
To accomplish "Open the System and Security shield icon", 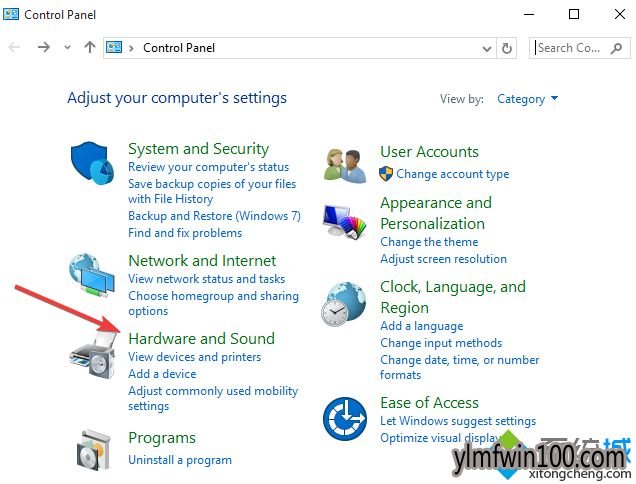I will 92,163.
